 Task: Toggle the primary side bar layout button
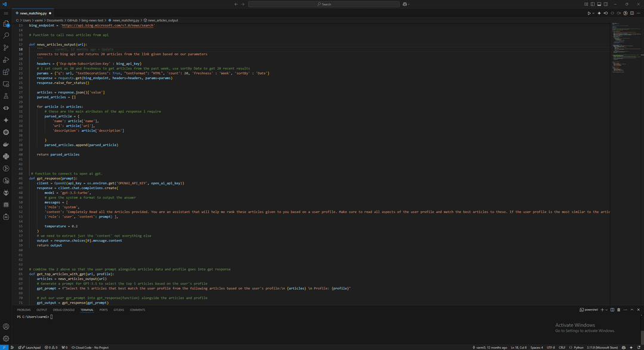click(x=594, y=4)
